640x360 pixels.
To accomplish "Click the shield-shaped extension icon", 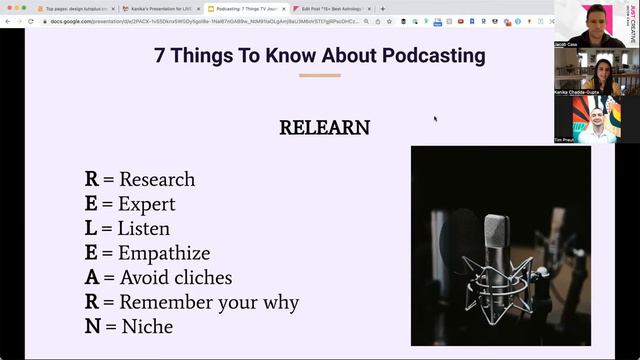I will coord(495,21).
